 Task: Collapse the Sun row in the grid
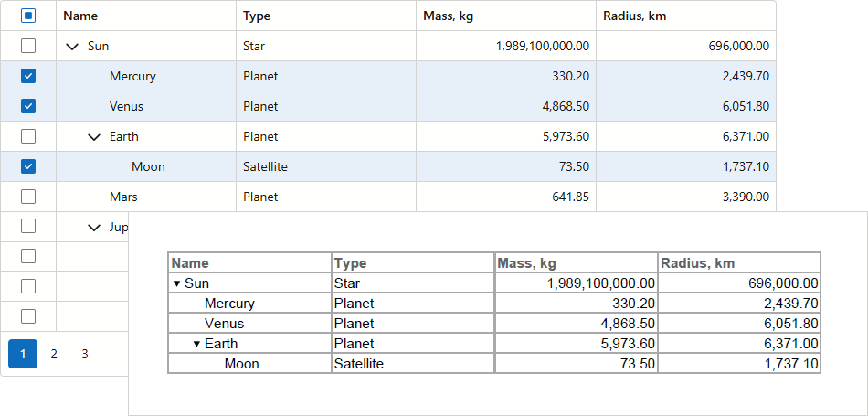[x=72, y=47]
